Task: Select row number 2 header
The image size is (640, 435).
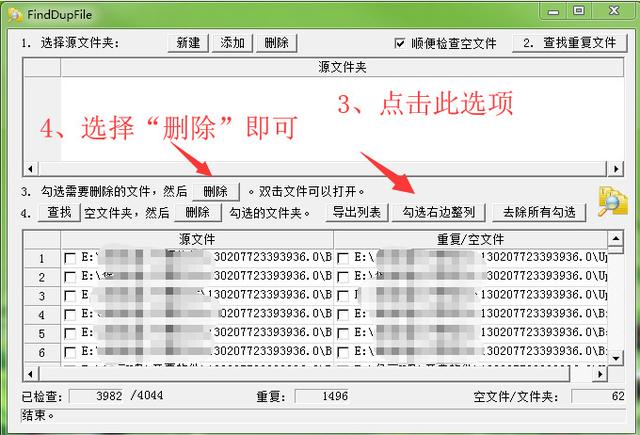Action: point(42,277)
